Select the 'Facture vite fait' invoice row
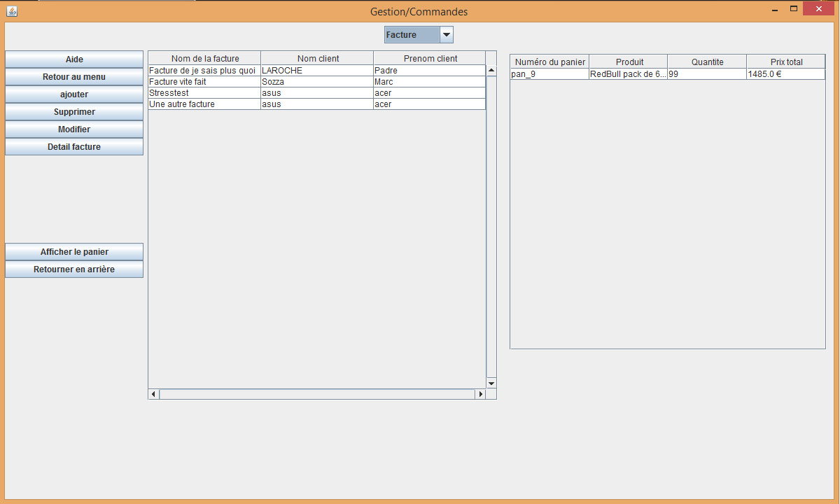 coord(204,82)
